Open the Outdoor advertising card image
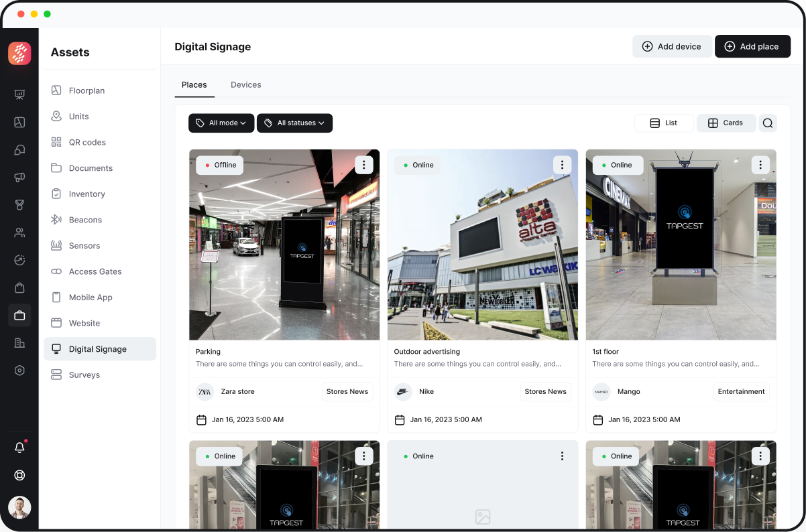Screen dimensions: 806x532 tap(483, 245)
